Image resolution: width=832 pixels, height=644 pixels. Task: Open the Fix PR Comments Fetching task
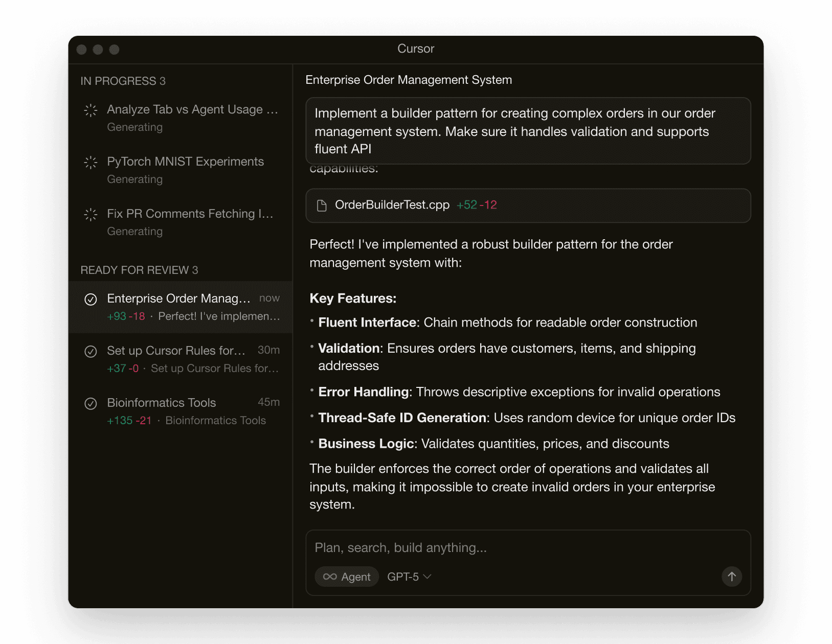181,222
